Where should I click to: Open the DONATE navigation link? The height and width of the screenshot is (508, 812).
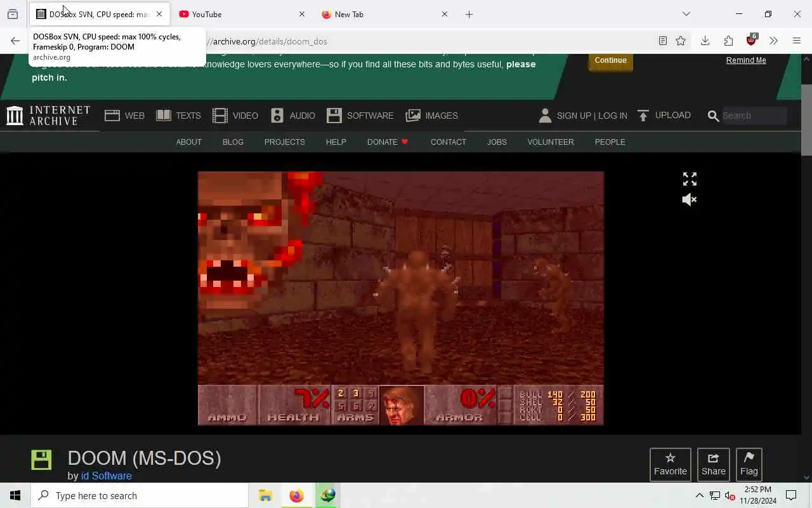pyautogui.click(x=388, y=142)
